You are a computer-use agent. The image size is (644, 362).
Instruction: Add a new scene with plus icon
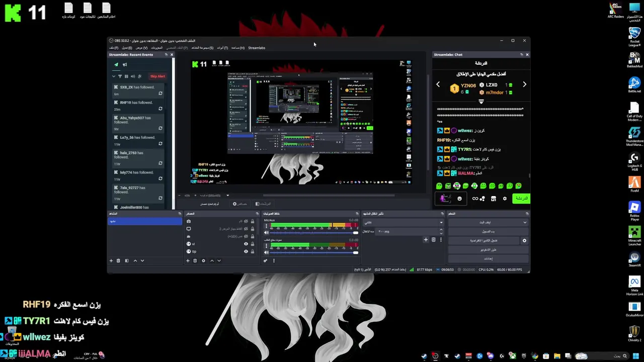[111, 260]
